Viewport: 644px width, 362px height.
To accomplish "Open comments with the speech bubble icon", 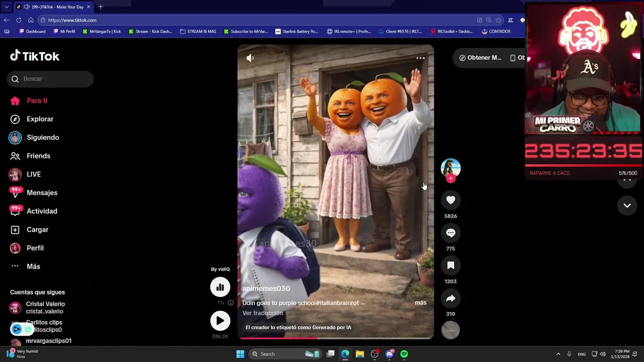I will [x=450, y=233].
